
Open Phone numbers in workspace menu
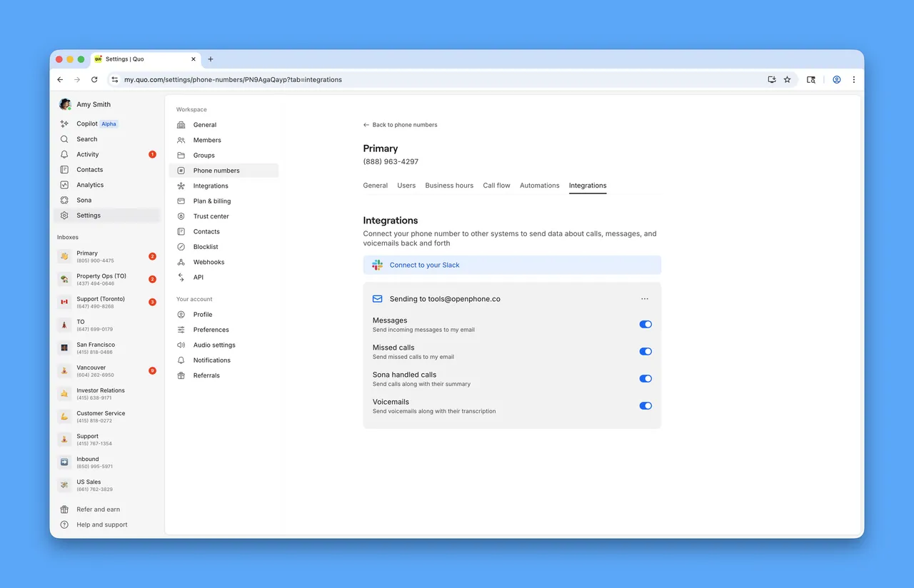click(224, 171)
